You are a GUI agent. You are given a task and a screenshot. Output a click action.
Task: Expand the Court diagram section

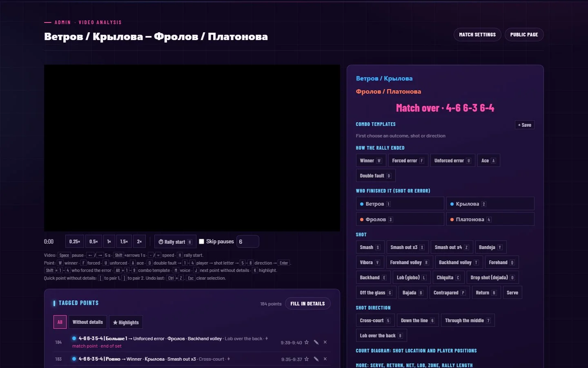[416, 351]
